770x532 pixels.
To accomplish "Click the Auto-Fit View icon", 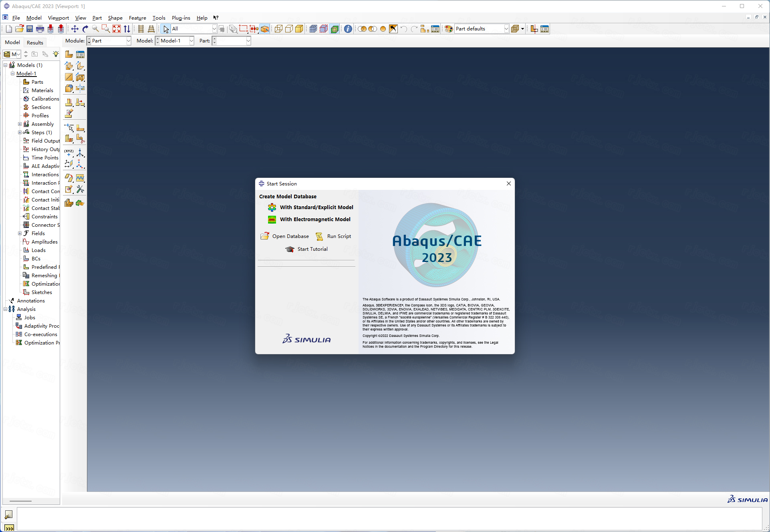I will click(x=117, y=28).
